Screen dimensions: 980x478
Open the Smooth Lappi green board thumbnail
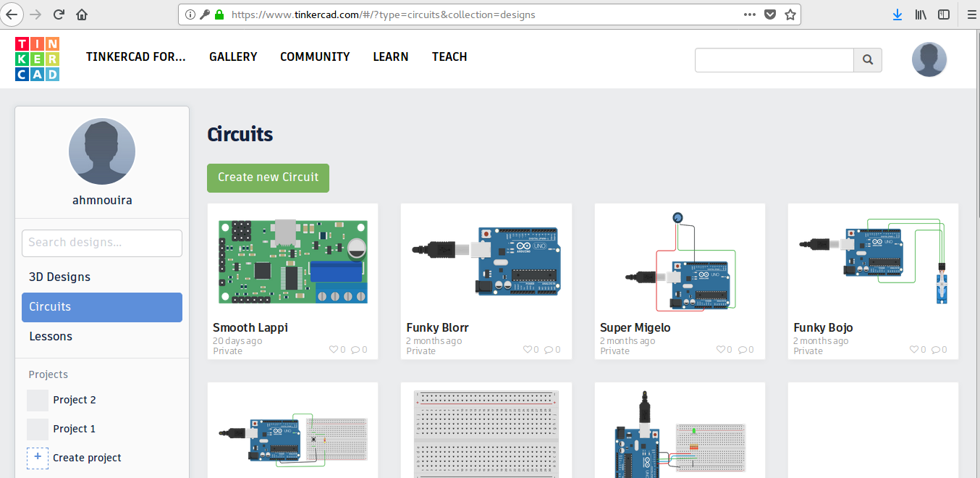click(292, 261)
